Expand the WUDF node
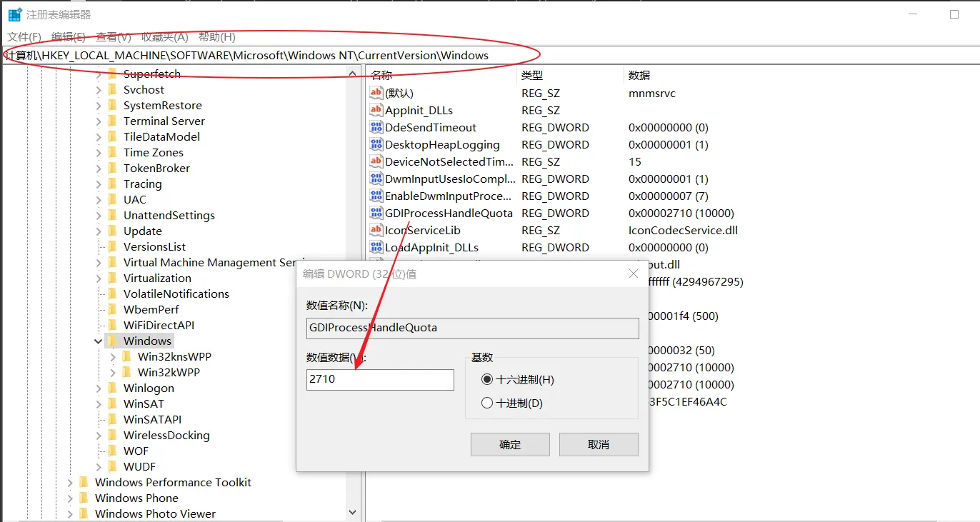Image resolution: width=980 pixels, height=522 pixels. click(99, 466)
